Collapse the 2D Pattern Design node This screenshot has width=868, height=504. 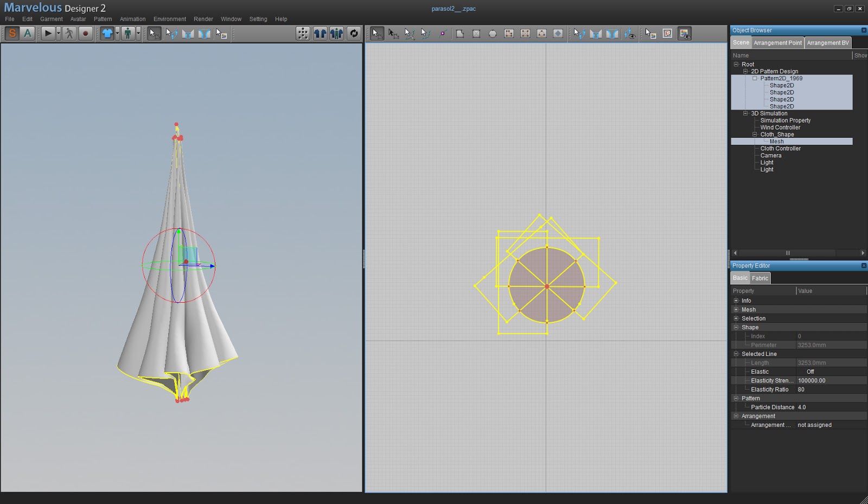click(745, 71)
